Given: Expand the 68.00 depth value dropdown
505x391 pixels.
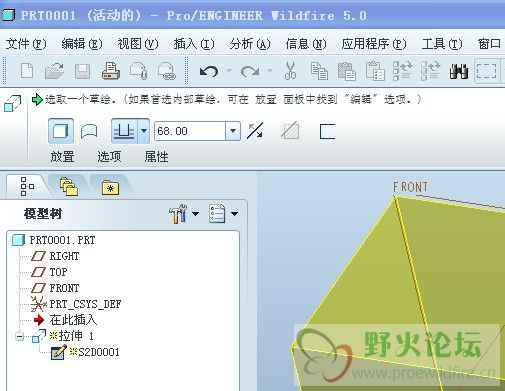Looking at the screenshot, I should point(233,131).
